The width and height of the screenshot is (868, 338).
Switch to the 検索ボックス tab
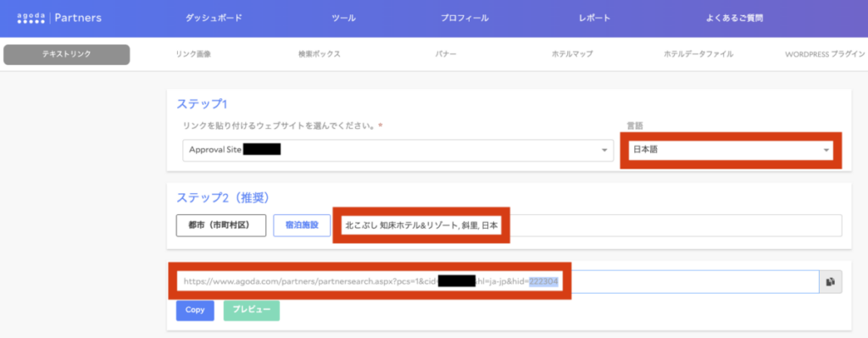point(320,54)
